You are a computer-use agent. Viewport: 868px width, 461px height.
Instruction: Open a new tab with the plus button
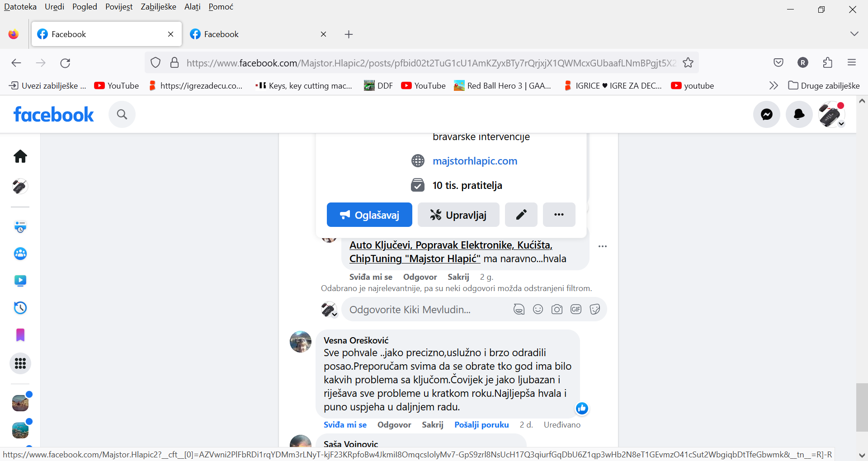[x=349, y=34]
